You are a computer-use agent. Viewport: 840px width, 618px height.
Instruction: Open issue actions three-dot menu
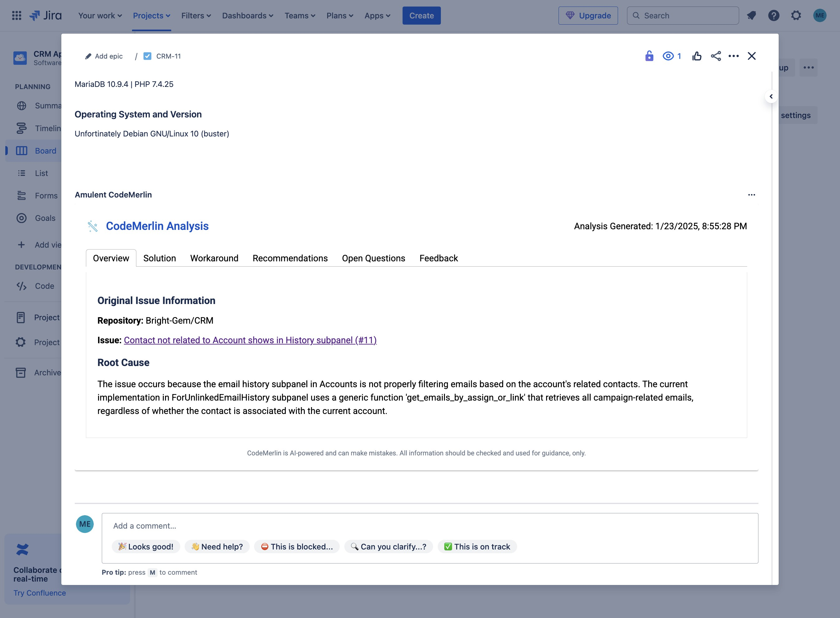pyautogui.click(x=734, y=56)
